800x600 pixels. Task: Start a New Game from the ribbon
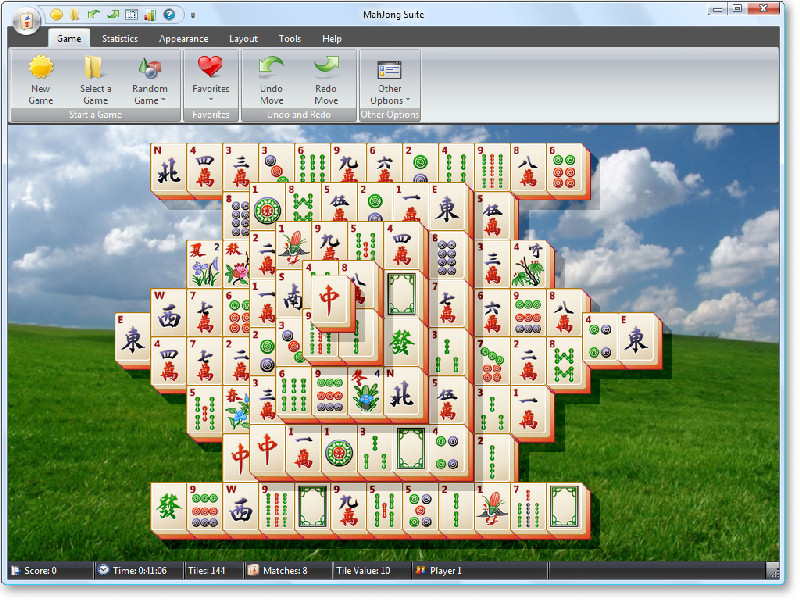pyautogui.click(x=41, y=79)
